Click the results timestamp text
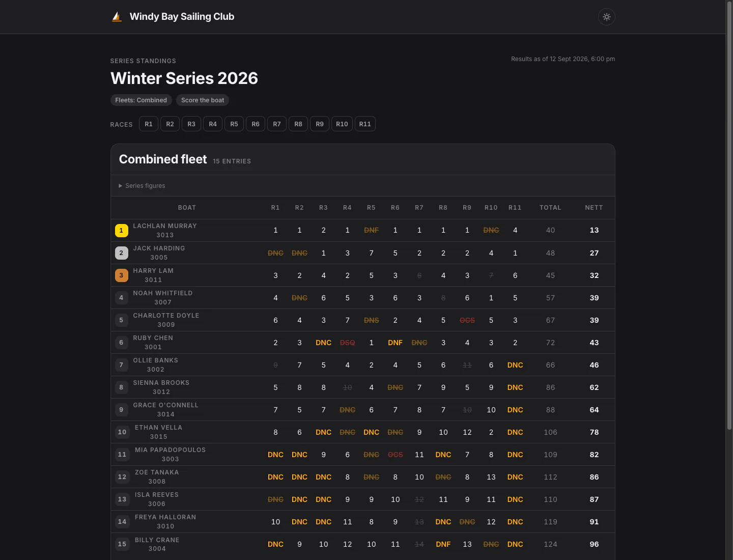733x560 pixels. tap(563, 59)
